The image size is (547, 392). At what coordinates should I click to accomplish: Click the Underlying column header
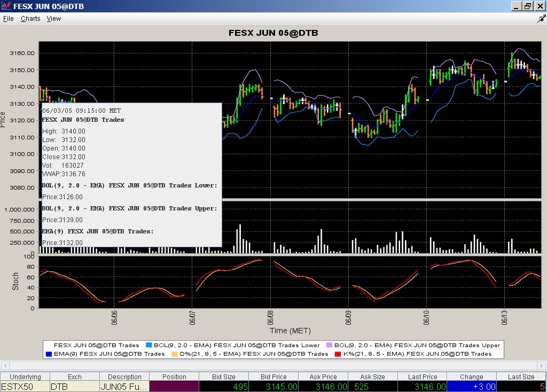tap(25, 377)
